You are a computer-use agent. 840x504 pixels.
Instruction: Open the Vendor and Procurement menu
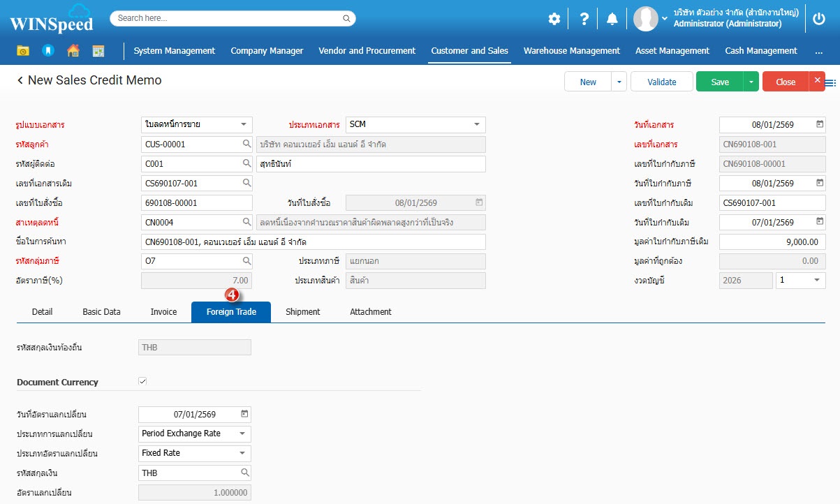click(367, 51)
